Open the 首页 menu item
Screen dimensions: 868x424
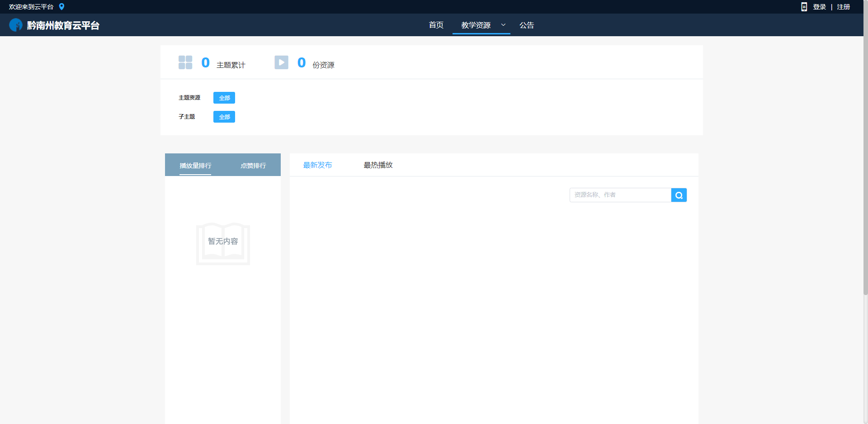pos(436,25)
